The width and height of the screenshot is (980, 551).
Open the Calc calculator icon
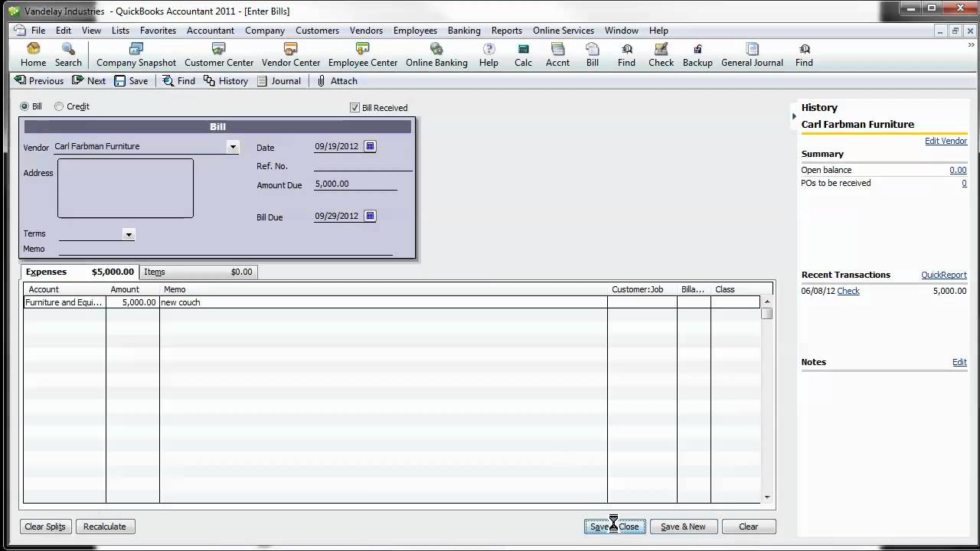click(523, 55)
